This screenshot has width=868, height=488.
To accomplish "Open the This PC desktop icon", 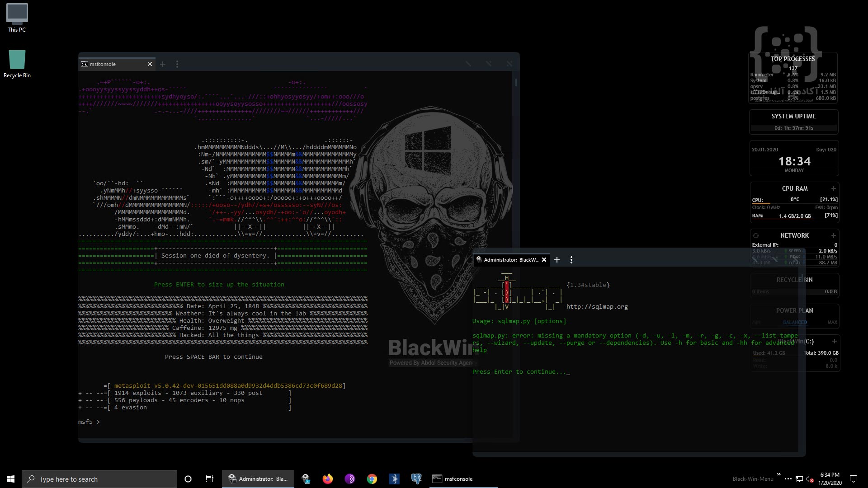I will coord(17,18).
